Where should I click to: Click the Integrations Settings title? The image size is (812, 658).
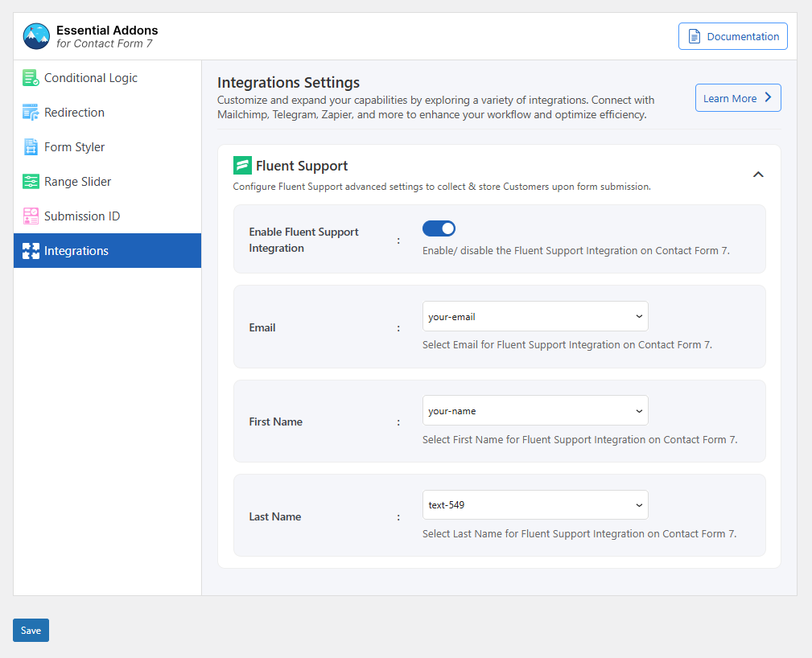[x=288, y=82]
